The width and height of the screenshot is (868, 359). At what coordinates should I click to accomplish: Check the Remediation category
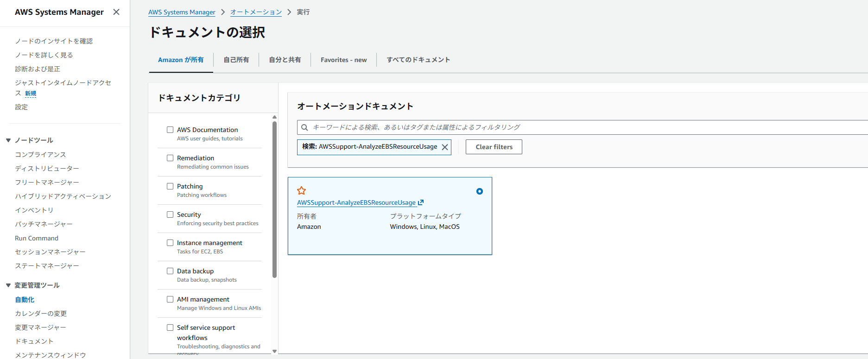(x=170, y=158)
